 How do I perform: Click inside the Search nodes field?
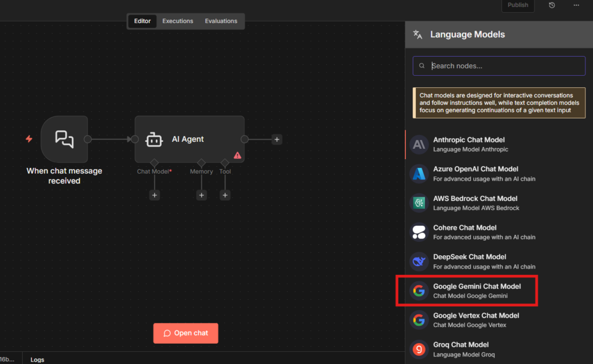click(x=498, y=65)
